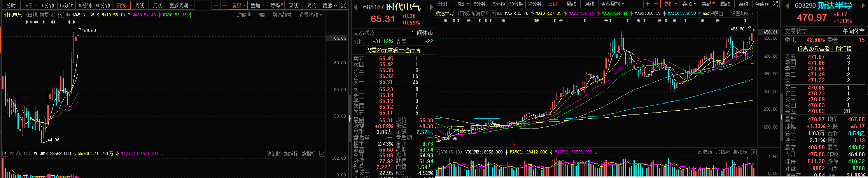Screen dimensions: 868x178
Task: Close the VOL indicator in 斯达半导 panel
Action: [x=754, y=152]
